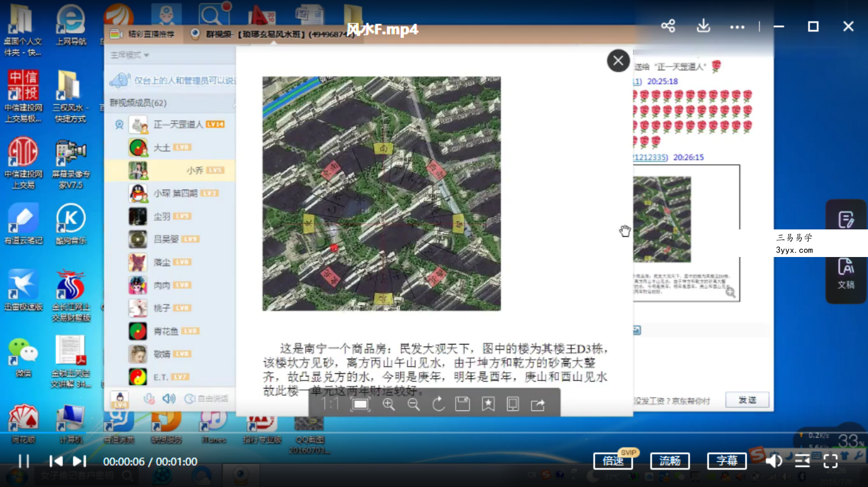The image size is (868, 487).
Task: Open the 倍速 playback speed menu
Action: tap(613, 461)
